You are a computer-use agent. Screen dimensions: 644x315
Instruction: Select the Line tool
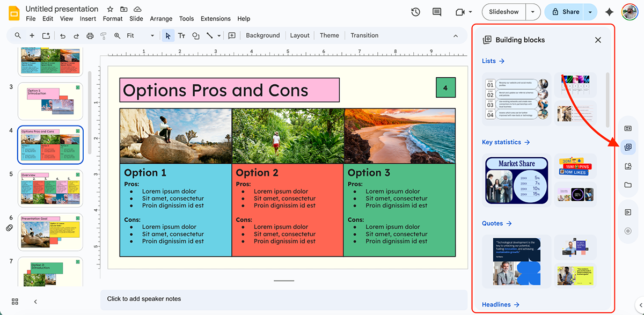pos(209,35)
